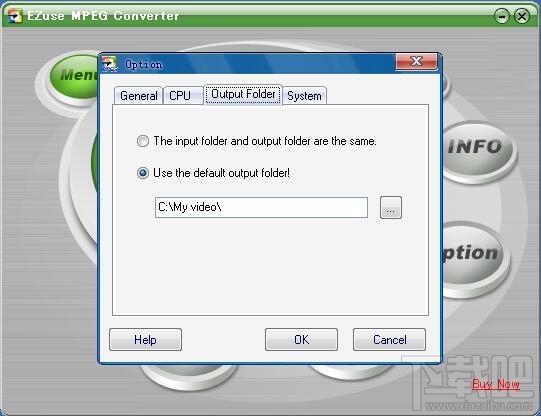Switch to the General tab
This screenshot has width=541, height=416.
click(x=138, y=96)
